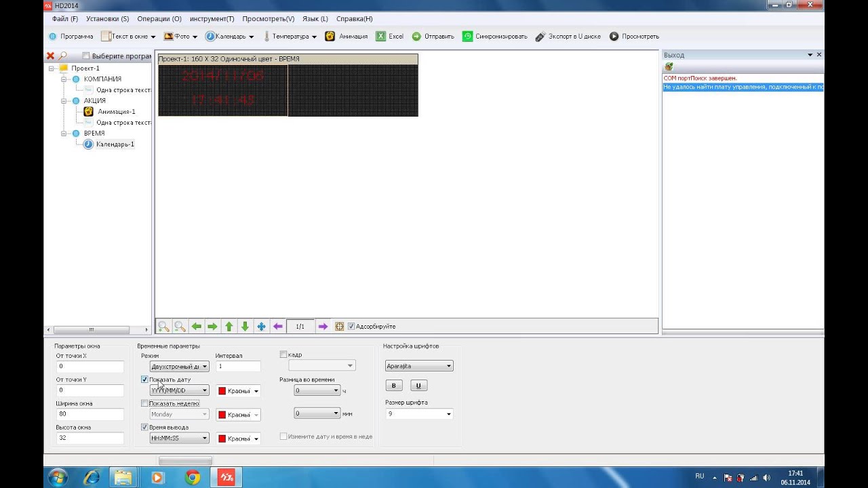This screenshot has height=488, width=868.
Task: Click the zoom in magnifier icon
Action: point(163,327)
